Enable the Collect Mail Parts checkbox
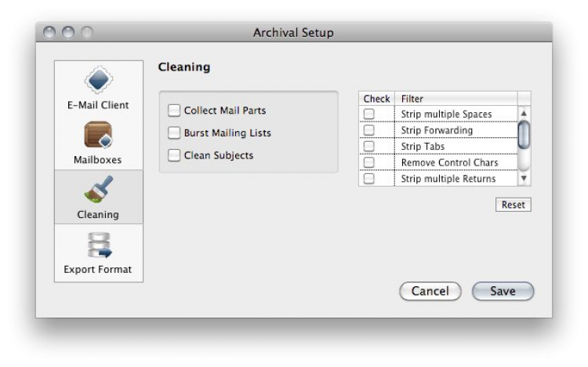The height and width of the screenshot is (367, 588). 174,111
